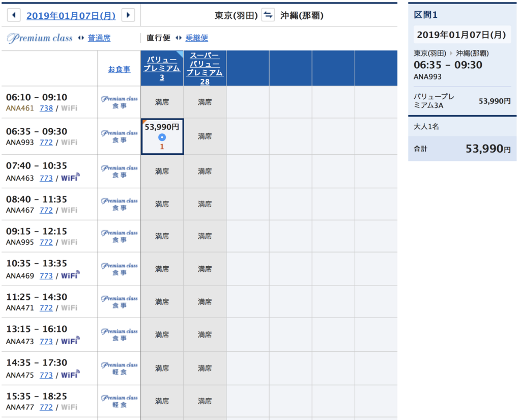Screen dimensions: 521x420
Task: Click Premium class 食事 icon for ANA467
Action: pos(119,204)
